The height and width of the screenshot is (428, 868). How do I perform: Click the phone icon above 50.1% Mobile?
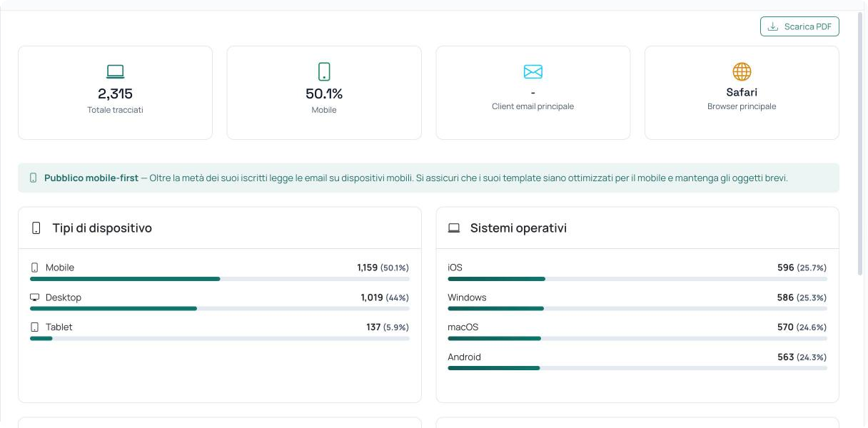[x=324, y=71]
